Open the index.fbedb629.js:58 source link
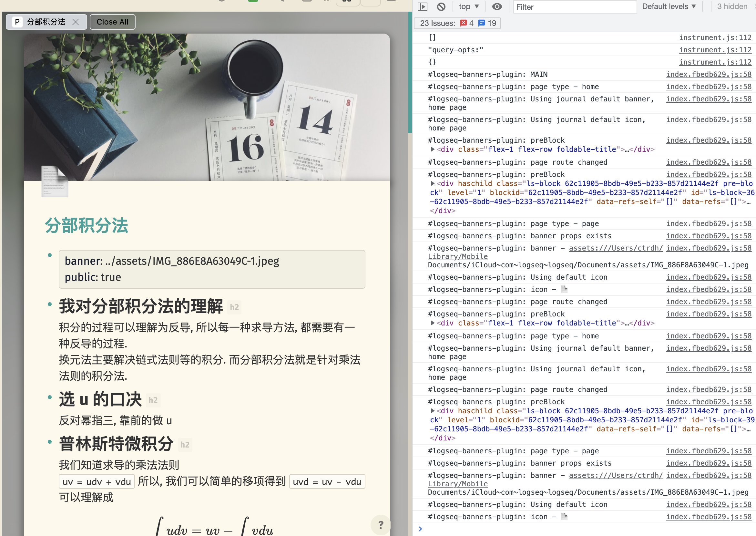The width and height of the screenshot is (756, 536). [x=709, y=74]
